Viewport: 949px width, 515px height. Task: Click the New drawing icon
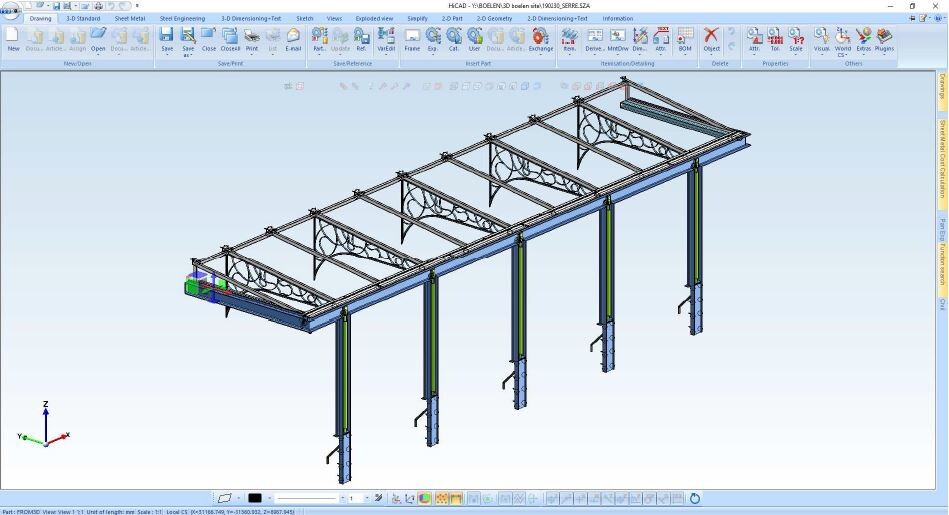point(13,39)
